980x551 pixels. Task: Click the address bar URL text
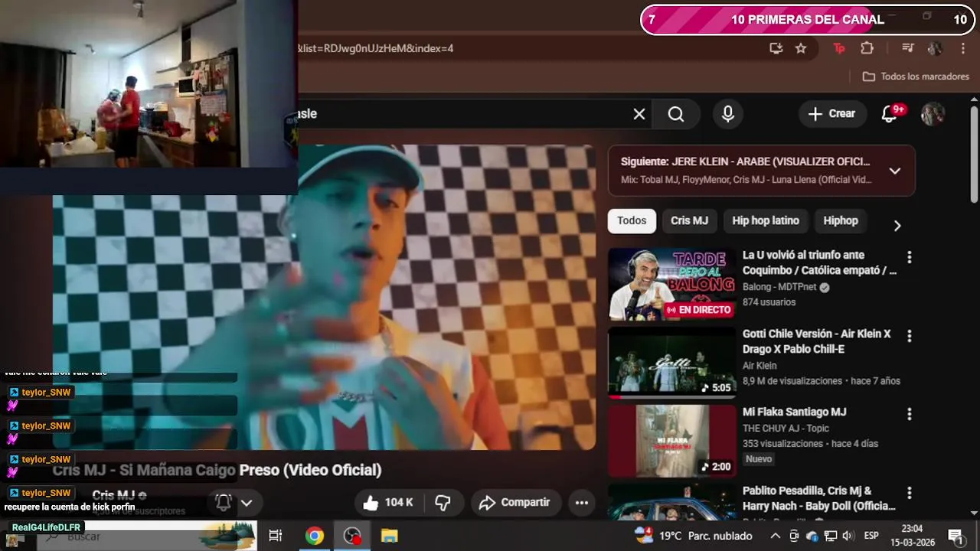coord(375,48)
